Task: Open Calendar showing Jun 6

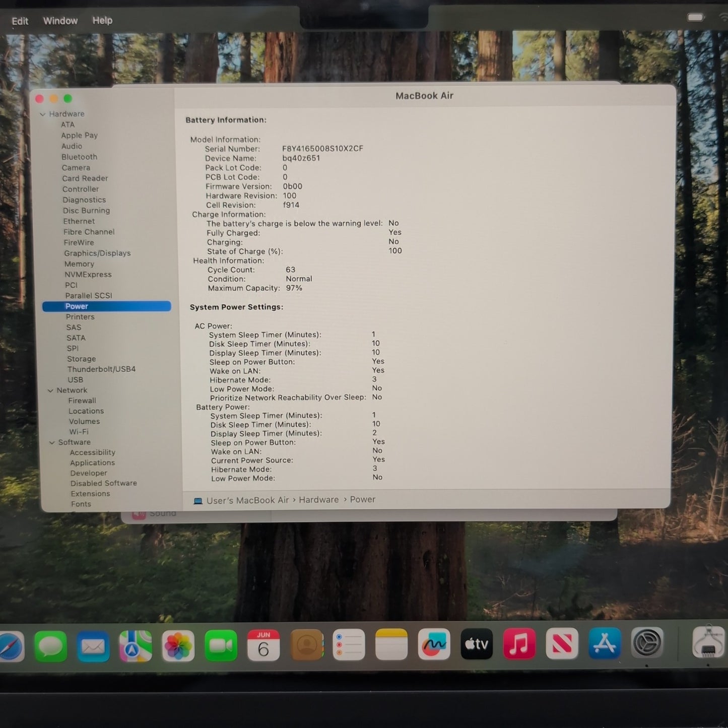Action: pyautogui.click(x=263, y=645)
